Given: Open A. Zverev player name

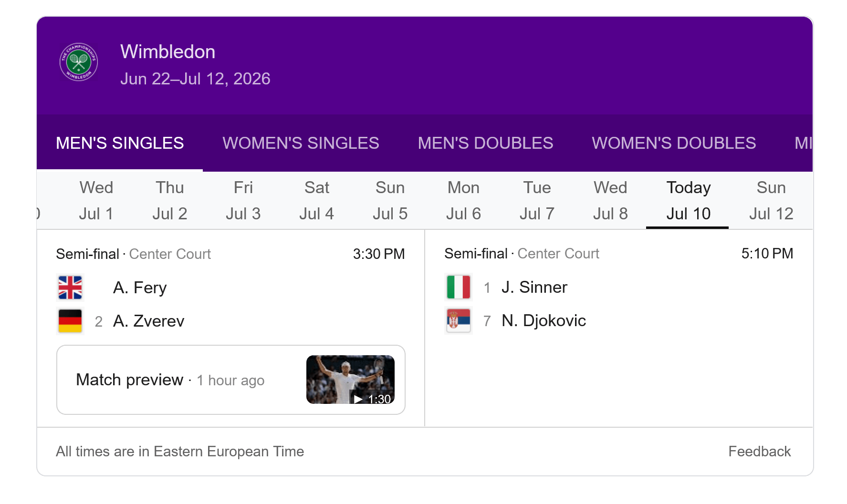Looking at the screenshot, I should coord(148,321).
